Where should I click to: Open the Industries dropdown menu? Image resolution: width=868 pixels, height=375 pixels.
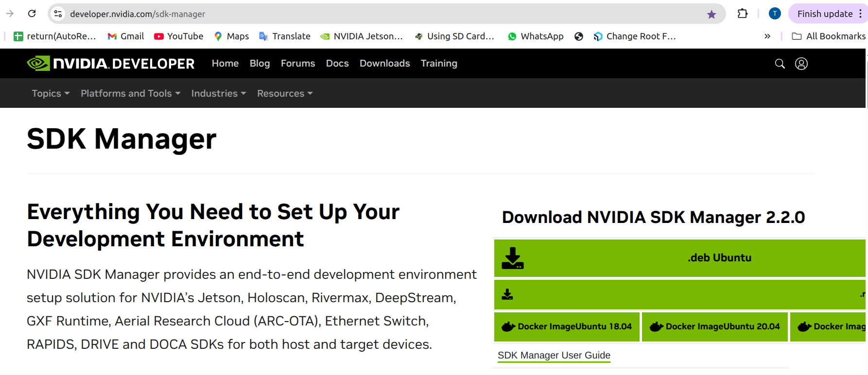218,93
